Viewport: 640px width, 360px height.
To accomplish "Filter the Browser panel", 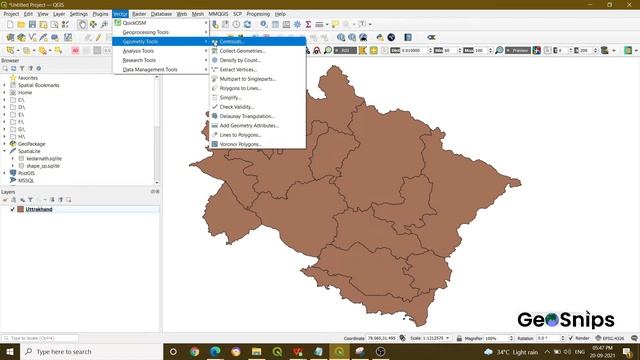I will click(x=22, y=69).
